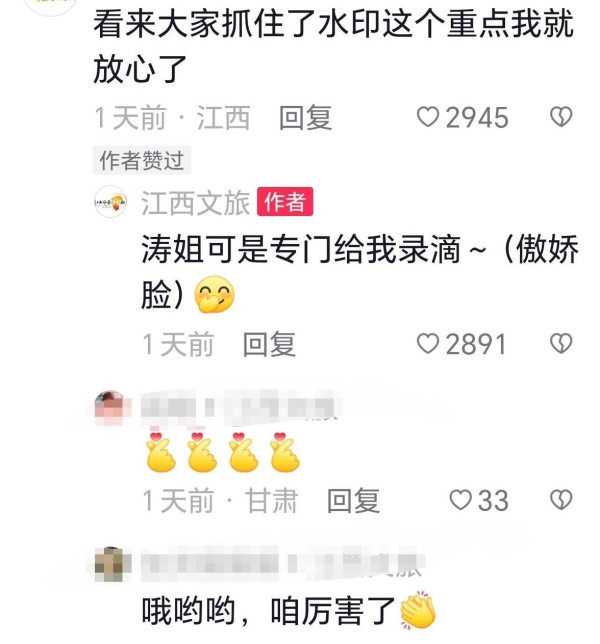Reply to the 甘肃 comment
The image size is (600, 644).
(x=354, y=501)
